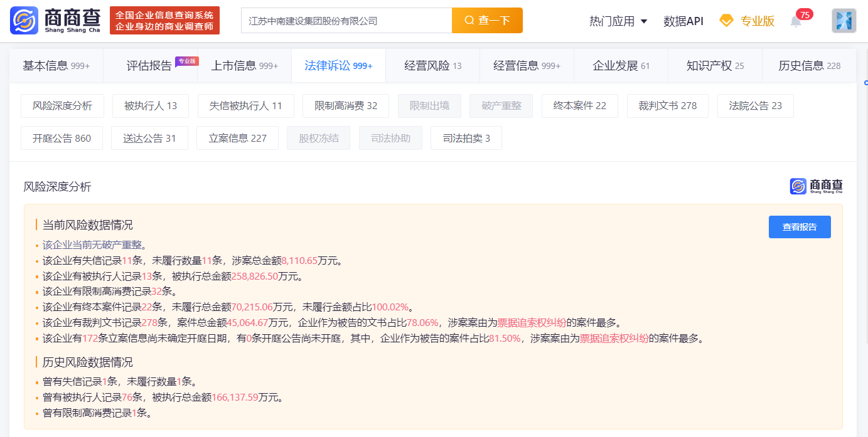868x437 pixels.
Task: Open the 失信被执行人 section
Action: coord(245,106)
